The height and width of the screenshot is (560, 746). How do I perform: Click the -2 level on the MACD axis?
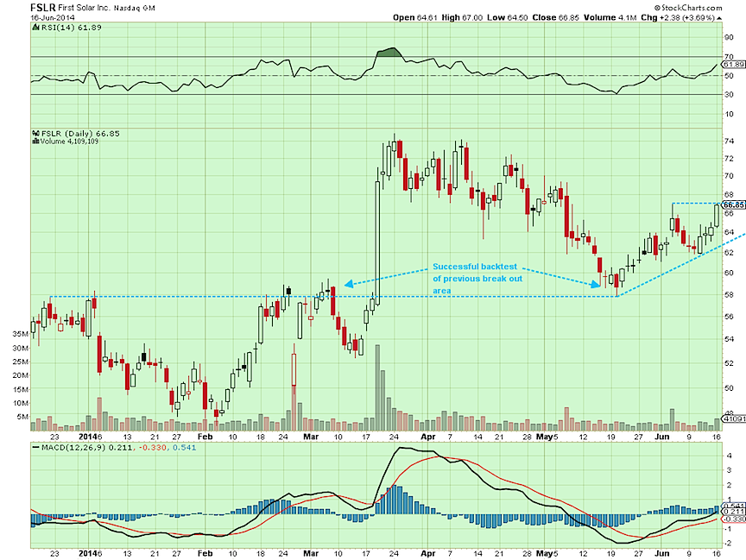[x=729, y=543]
